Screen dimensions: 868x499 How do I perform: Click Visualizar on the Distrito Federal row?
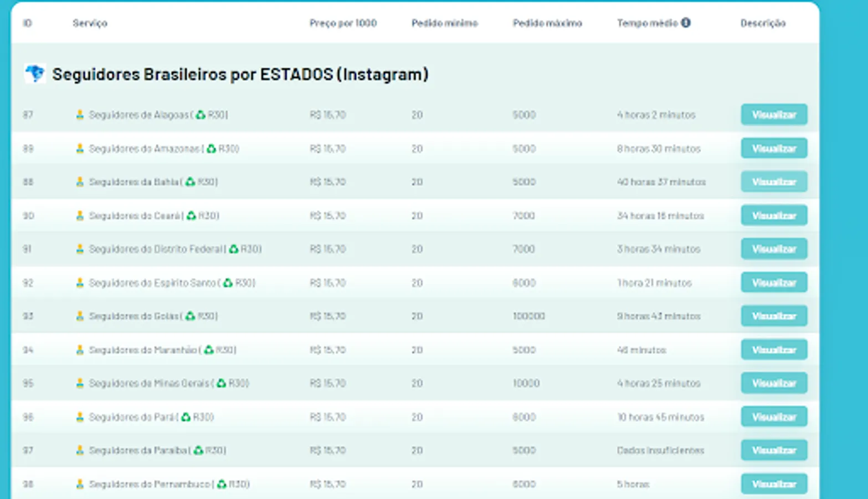(774, 249)
